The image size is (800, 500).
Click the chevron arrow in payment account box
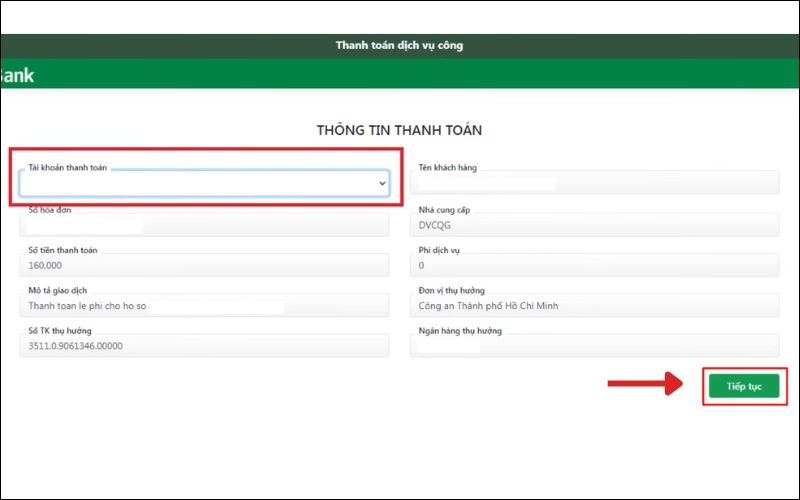pos(381,184)
